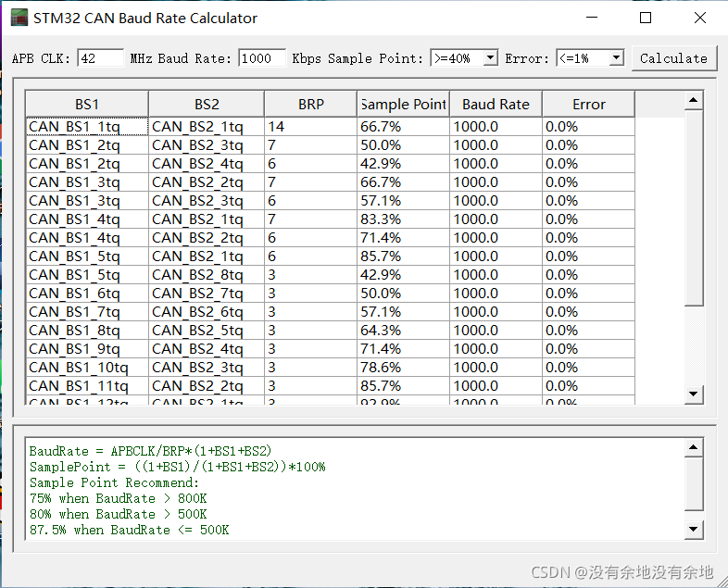Click the Baud Rate column header
Image resolution: width=728 pixels, height=588 pixels.
click(496, 104)
